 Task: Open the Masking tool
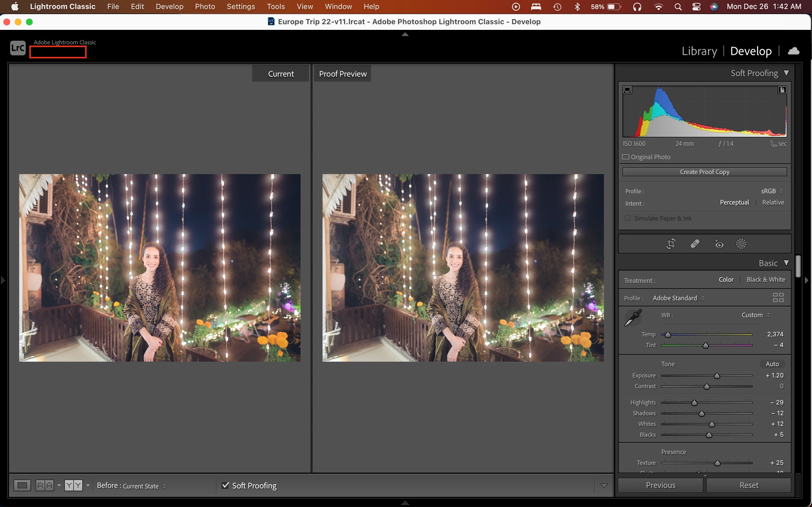coord(741,244)
